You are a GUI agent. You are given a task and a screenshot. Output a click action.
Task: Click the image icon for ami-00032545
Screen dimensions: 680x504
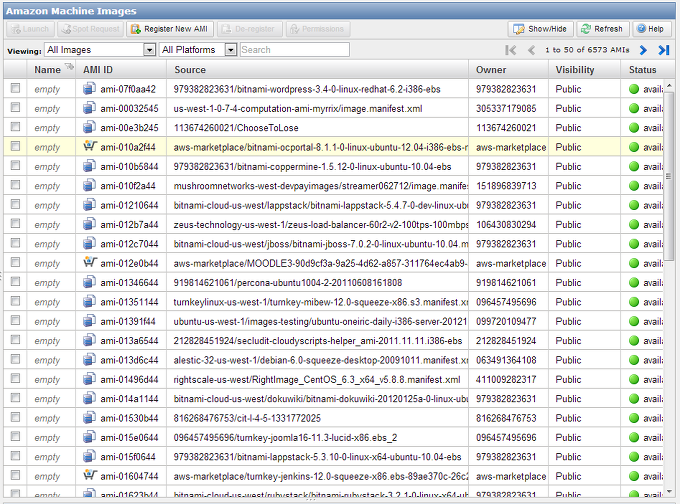click(x=89, y=108)
